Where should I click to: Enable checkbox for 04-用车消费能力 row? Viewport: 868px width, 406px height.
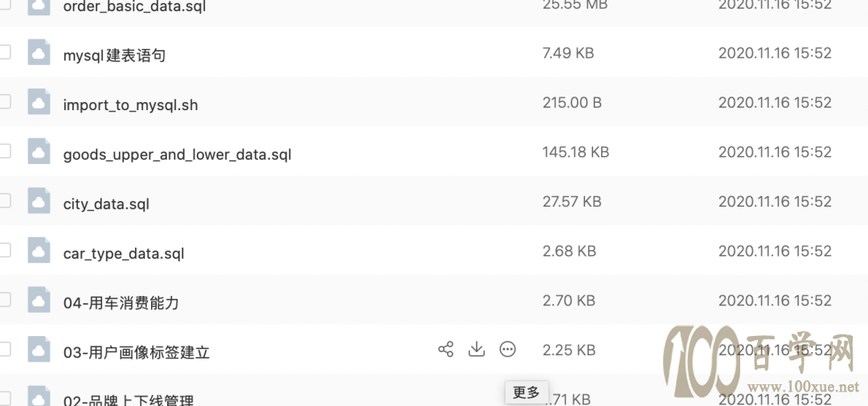5,299
